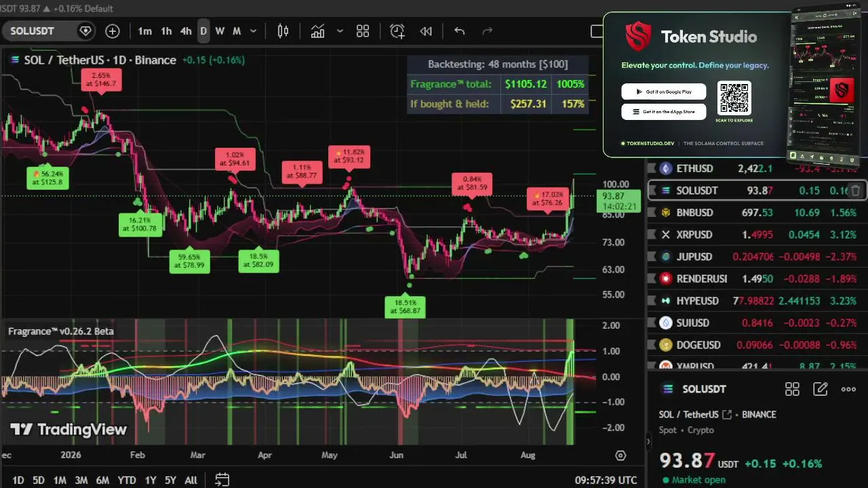Image resolution: width=868 pixels, height=488 pixels.
Task: Set chart range to 1Y
Action: pos(151,480)
